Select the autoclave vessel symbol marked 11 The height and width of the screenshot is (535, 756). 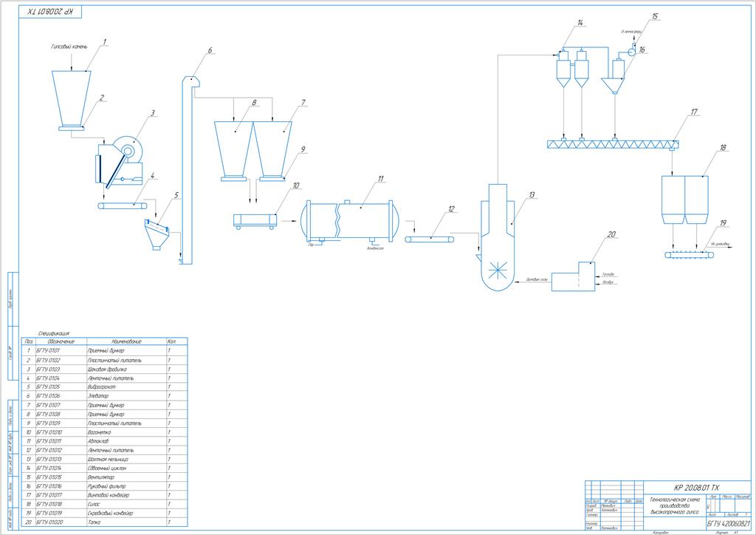point(350,220)
